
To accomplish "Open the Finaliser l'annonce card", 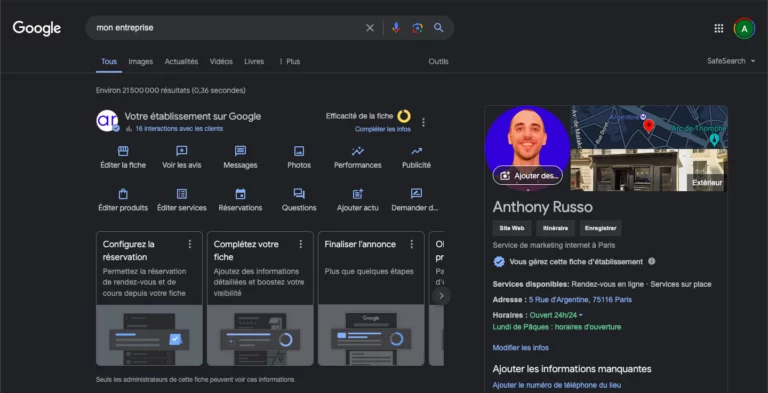I will (x=371, y=299).
